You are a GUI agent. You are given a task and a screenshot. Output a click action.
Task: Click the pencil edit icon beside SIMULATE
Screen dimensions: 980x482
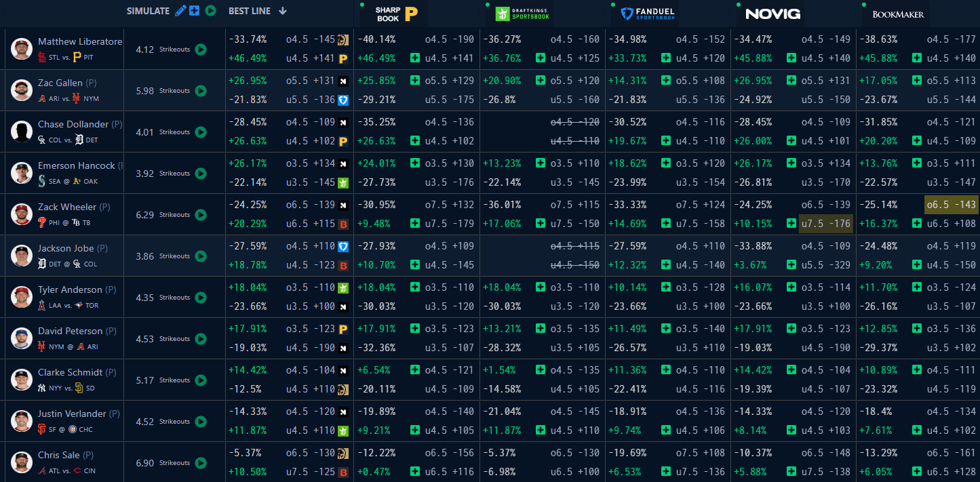click(x=180, y=10)
